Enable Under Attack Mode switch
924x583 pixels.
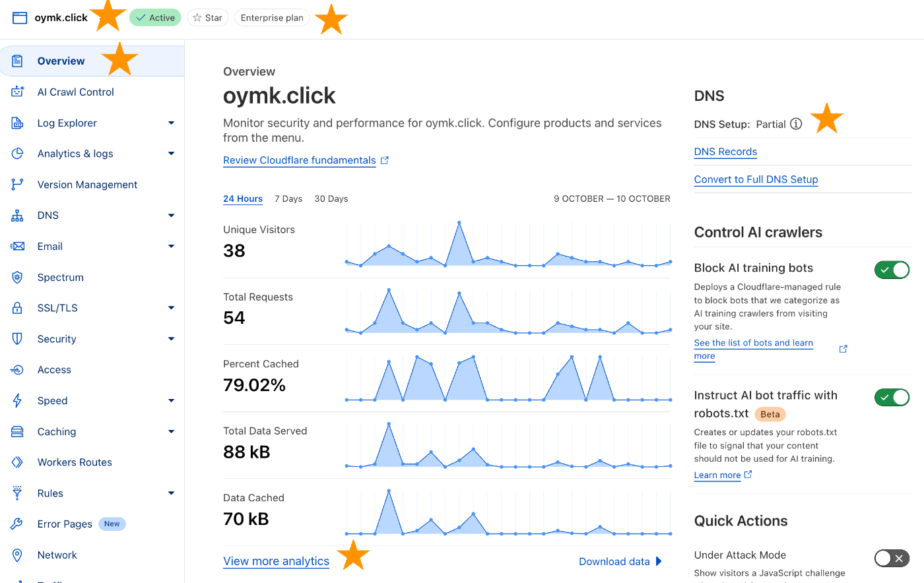click(x=892, y=558)
